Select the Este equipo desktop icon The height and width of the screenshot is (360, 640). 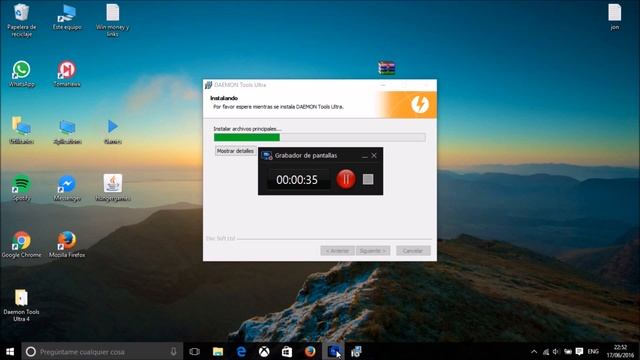point(67,17)
